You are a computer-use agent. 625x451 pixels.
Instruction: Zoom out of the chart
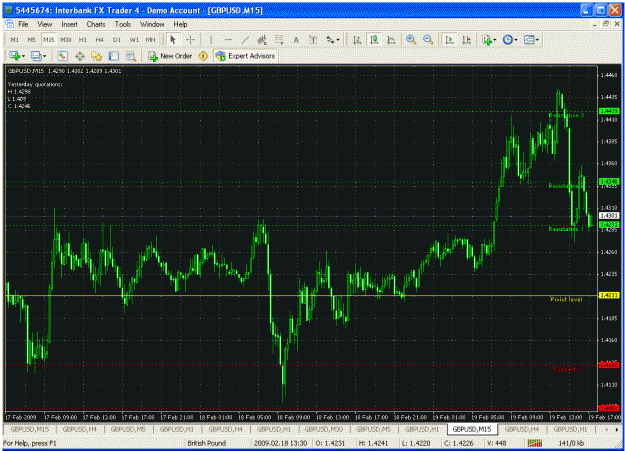[428, 40]
